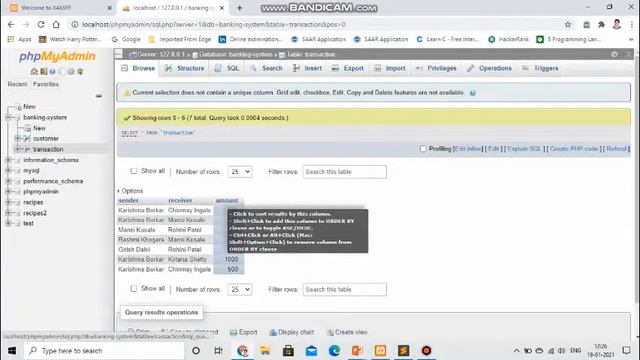Screen dimensions: 640x360
Task: Select the transaction table in tree
Action: pos(48,149)
